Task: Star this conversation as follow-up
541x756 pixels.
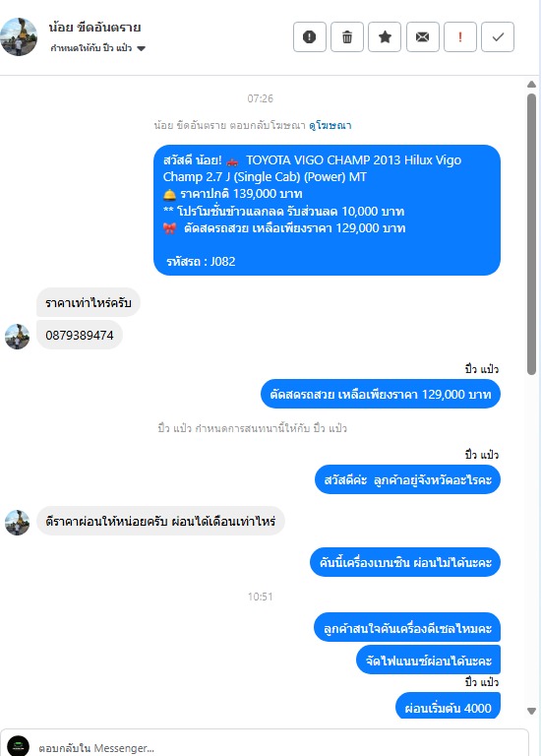Action: (385, 36)
